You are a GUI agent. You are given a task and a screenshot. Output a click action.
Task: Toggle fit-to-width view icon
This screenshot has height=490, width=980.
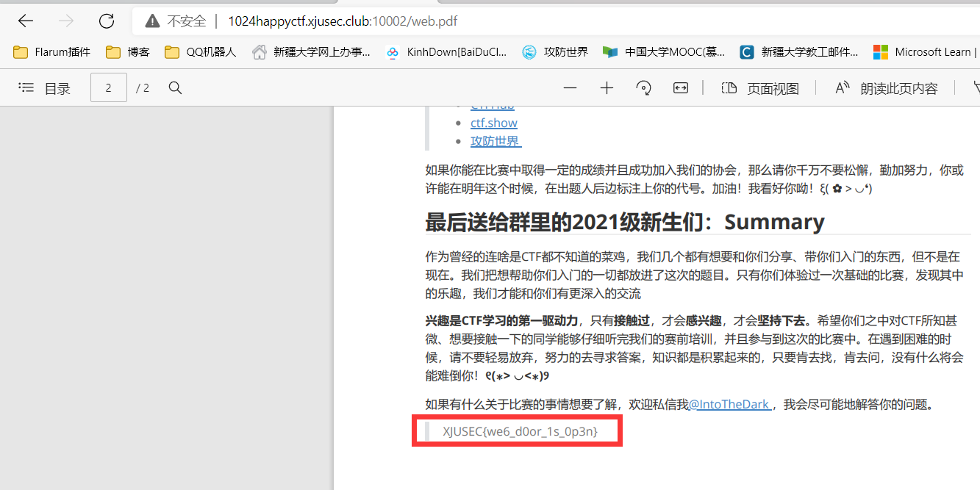coord(681,88)
